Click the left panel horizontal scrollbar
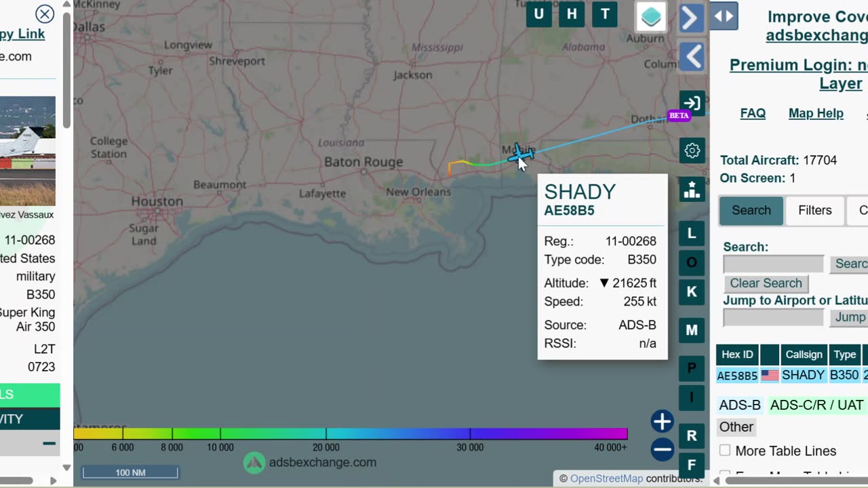This screenshot has height=488, width=868. point(16,481)
